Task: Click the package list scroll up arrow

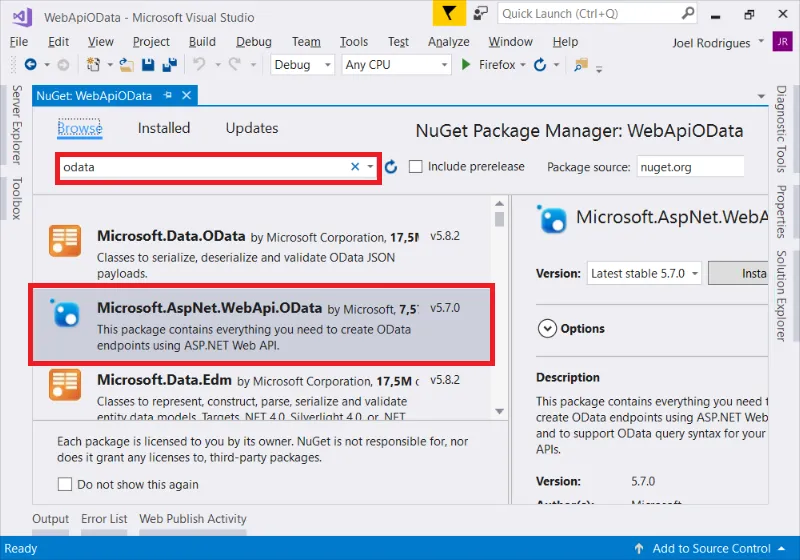Action: coord(499,203)
